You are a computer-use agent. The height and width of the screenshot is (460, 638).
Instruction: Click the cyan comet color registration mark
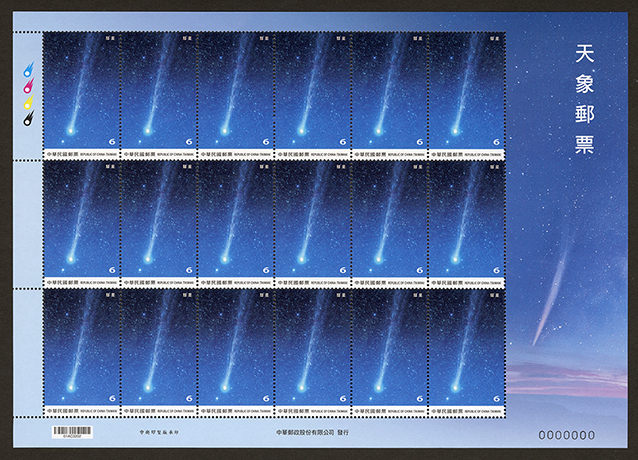coord(28,70)
